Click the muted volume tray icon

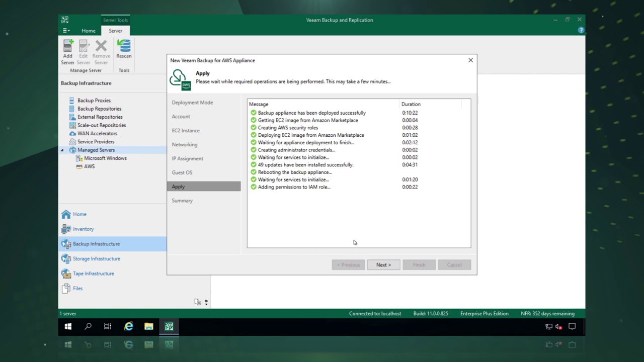[558, 327]
